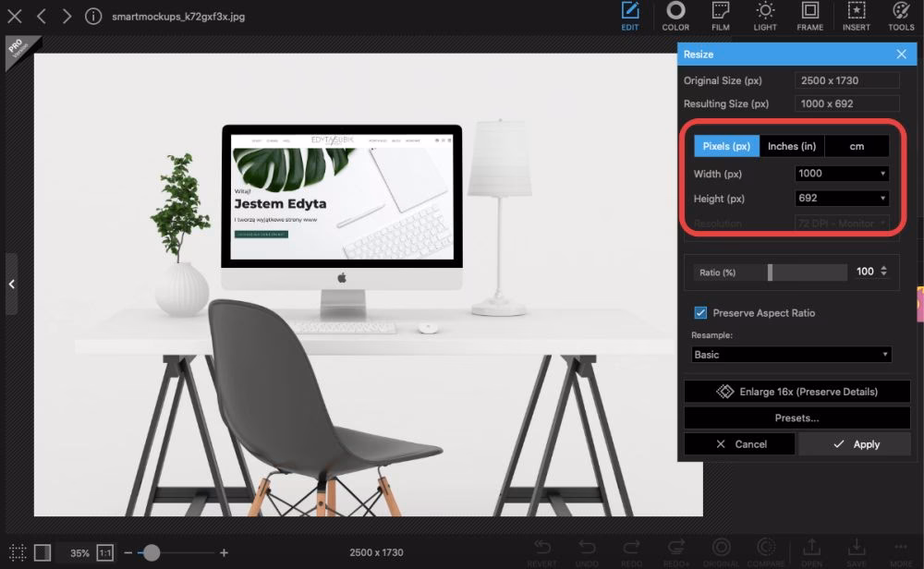Open the Presets... button
The image size is (924, 569).
coord(796,418)
